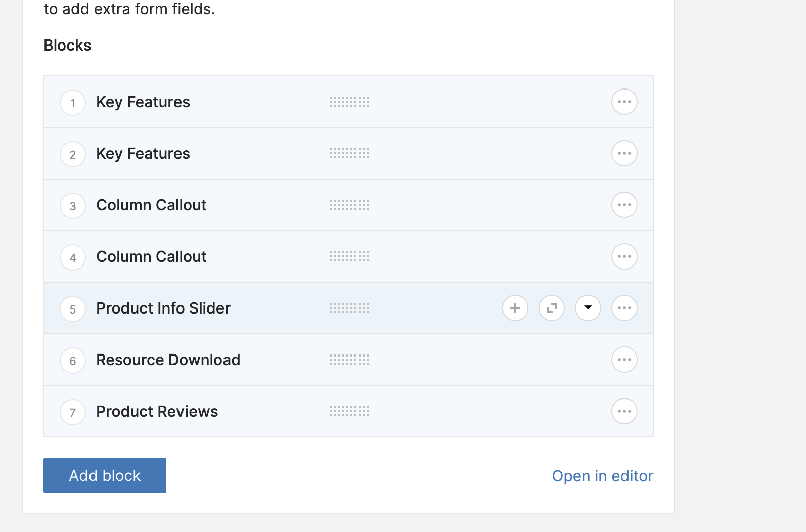The height and width of the screenshot is (532, 806).
Task: Select the first Column Callout block title
Action: click(x=151, y=205)
